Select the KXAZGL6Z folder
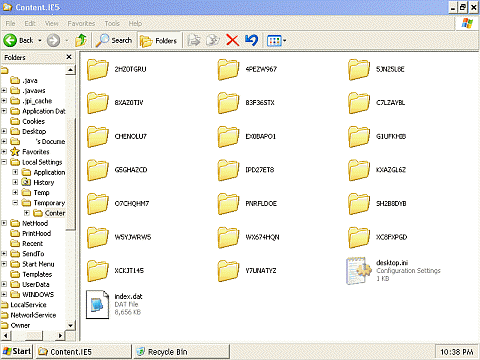The height and width of the screenshot is (360, 480). click(377, 170)
